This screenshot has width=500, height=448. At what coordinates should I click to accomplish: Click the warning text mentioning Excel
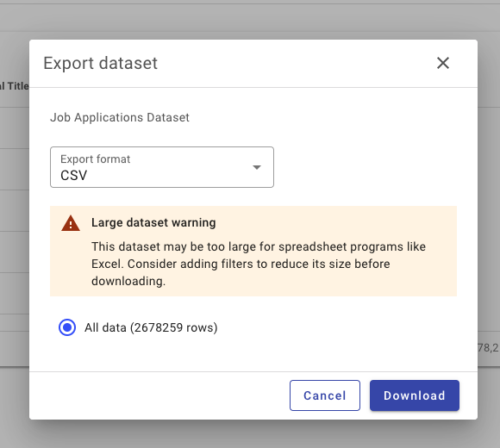pyautogui.click(x=259, y=264)
